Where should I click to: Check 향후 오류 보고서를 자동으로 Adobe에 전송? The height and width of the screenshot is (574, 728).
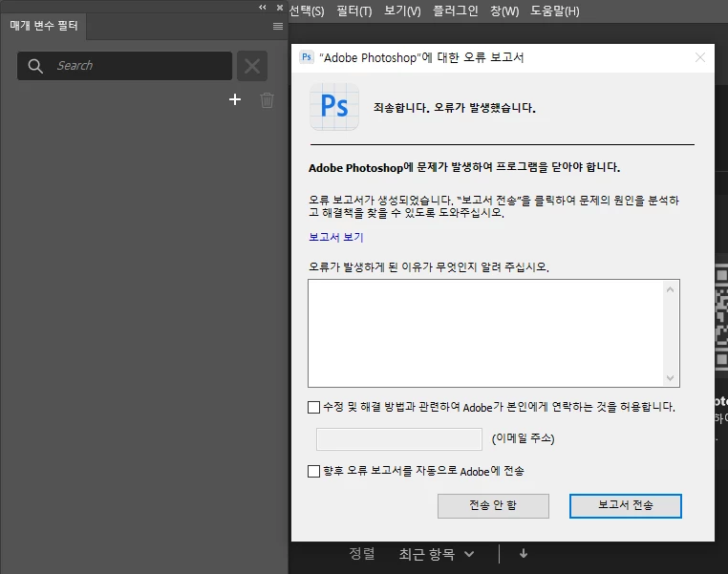click(314, 472)
